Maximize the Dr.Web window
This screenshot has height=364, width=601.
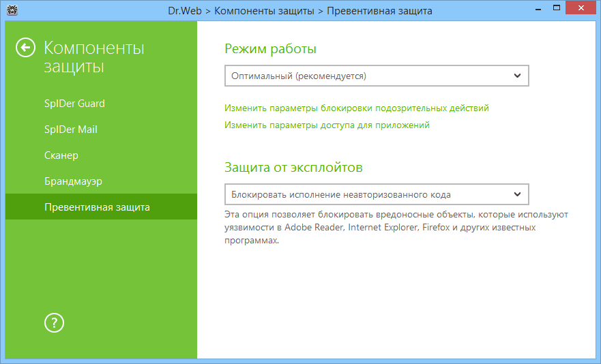557,8
